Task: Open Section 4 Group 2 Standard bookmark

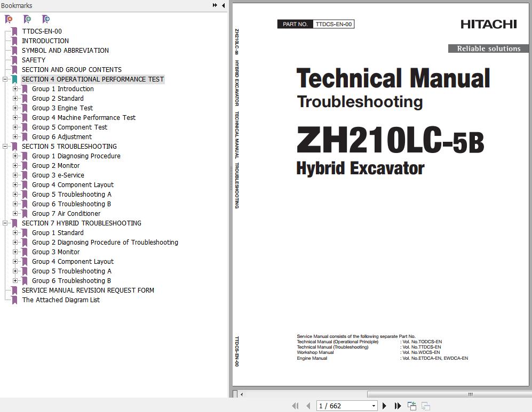Action: point(58,99)
